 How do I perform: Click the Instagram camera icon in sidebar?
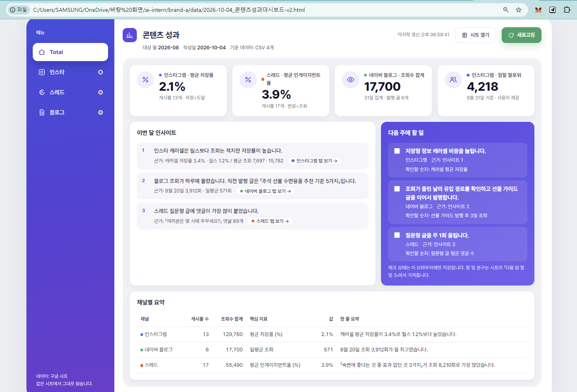[42, 72]
